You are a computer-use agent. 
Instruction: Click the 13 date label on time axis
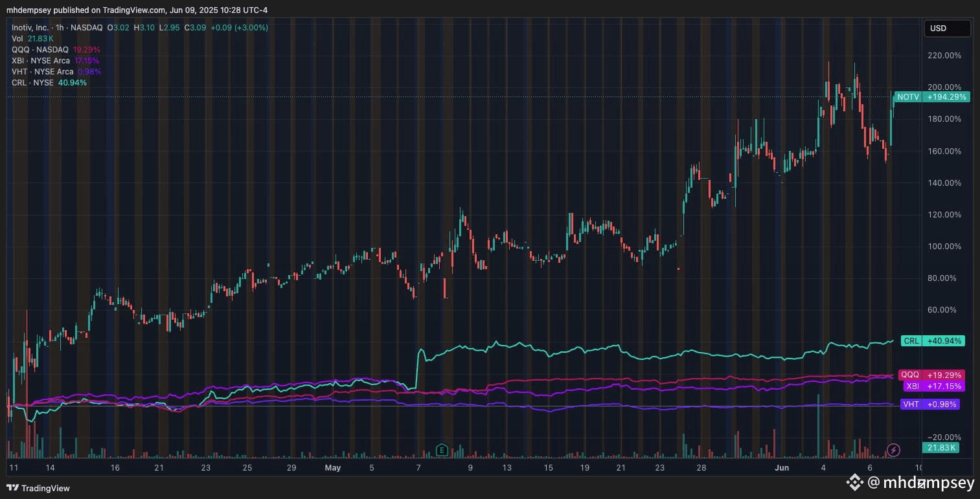tap(508, 467)
